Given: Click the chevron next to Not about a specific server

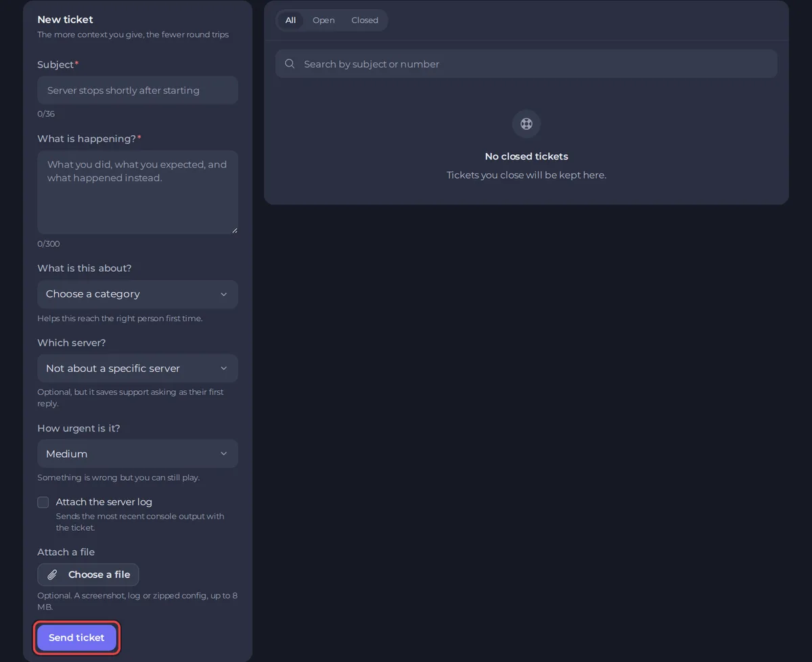Looking at the screenshot, I should coord(224,369).
